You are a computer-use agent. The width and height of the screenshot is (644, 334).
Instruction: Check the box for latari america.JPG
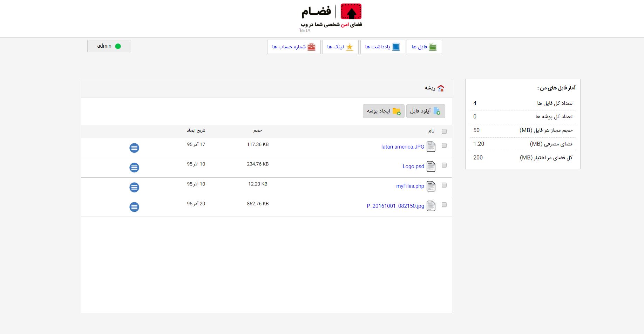point(444,145)
